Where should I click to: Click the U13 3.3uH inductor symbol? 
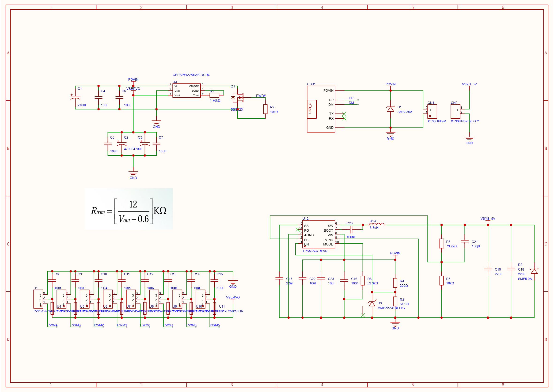(376, 224)
